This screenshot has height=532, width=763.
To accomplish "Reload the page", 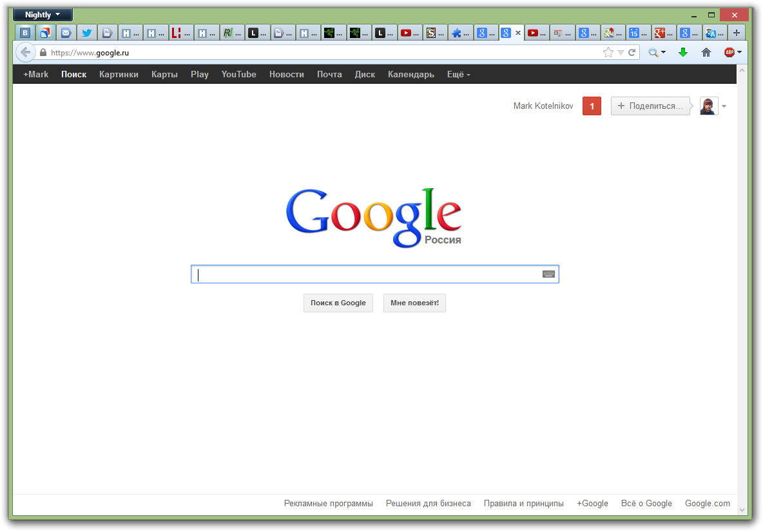I will coord(632,53).
